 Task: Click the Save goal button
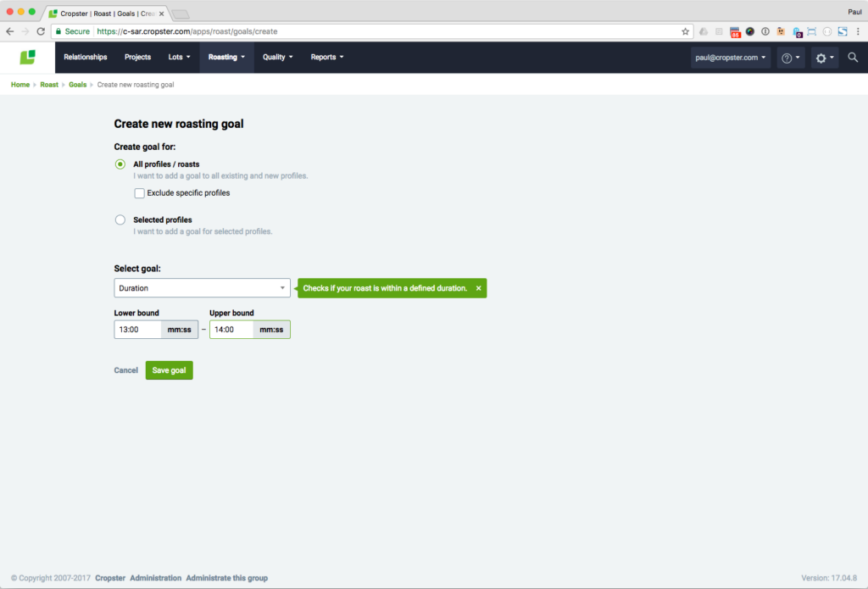point(169,370)
